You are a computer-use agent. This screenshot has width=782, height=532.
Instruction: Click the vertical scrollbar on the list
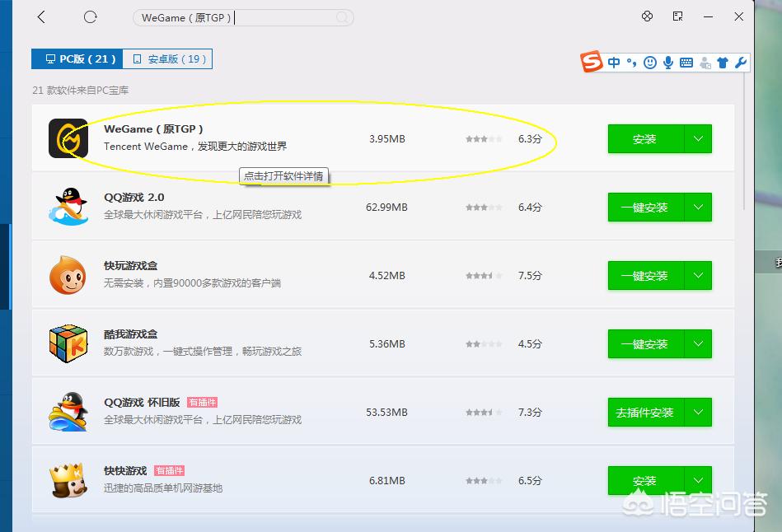pyautogui.click(x=743, y=140)
